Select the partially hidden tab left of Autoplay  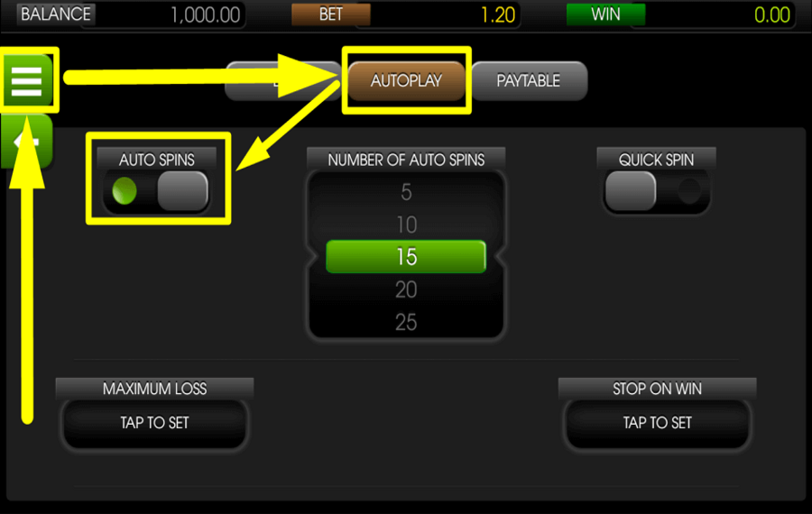point(284,81)
